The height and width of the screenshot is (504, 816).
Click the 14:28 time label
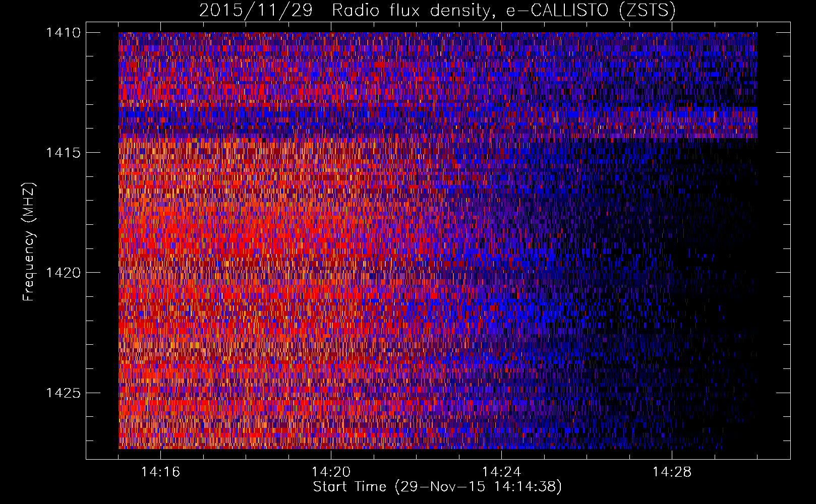tap(672, 472)
